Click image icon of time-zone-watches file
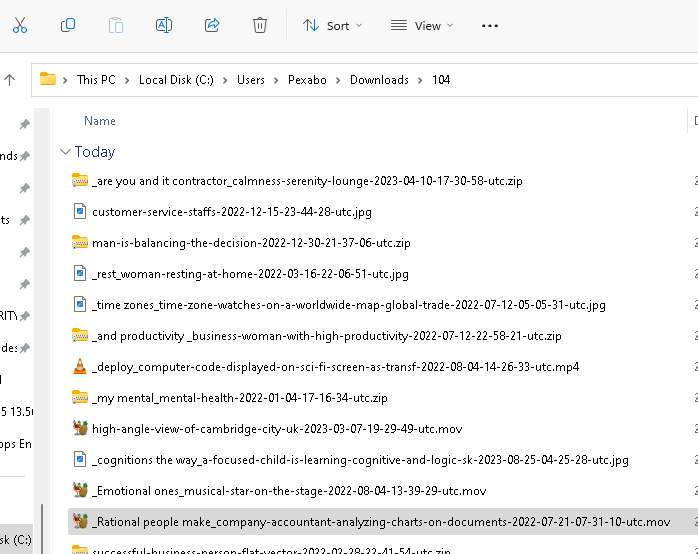Viewport: 698px width, 554px height. pyautogui.click(x=80, y=304)
